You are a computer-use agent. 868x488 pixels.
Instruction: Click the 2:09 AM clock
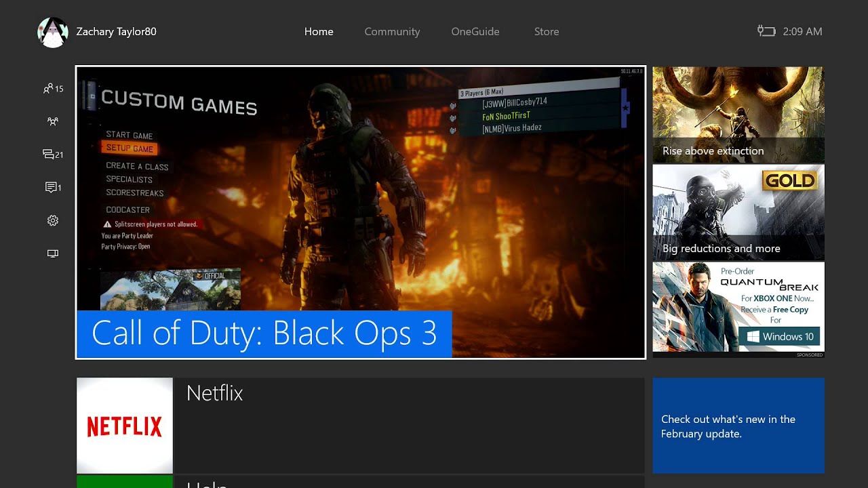[x=802, y=32]
